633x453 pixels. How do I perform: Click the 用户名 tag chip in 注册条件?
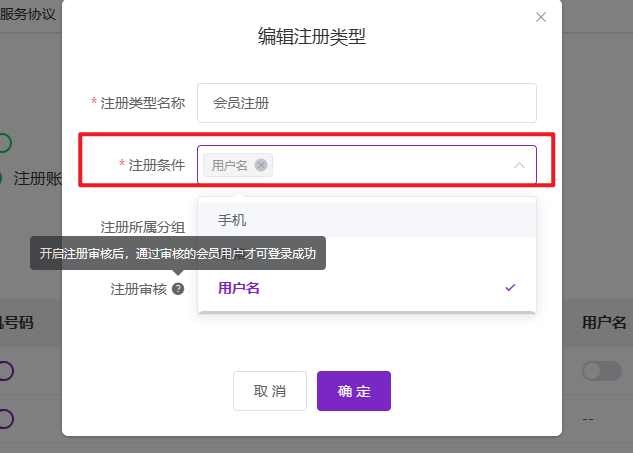(x=230, y=165)
